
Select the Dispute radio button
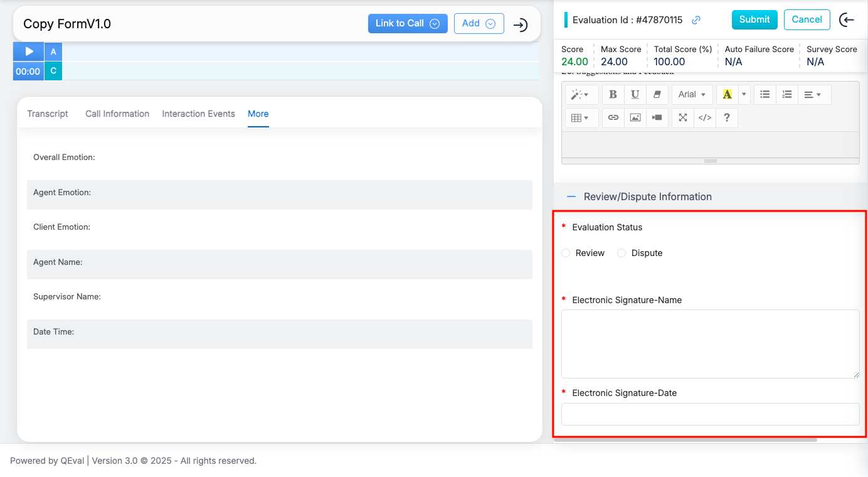622,253
